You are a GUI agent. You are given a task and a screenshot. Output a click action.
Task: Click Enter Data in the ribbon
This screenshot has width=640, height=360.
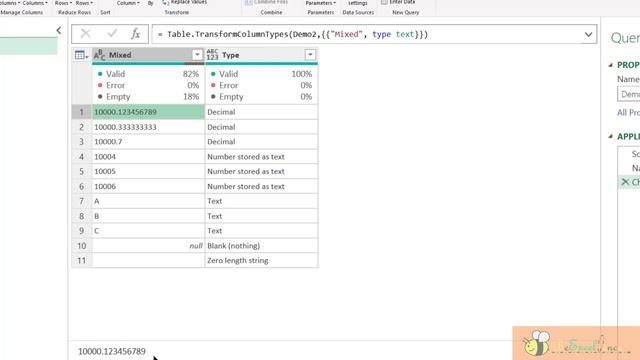pos(398,2)
